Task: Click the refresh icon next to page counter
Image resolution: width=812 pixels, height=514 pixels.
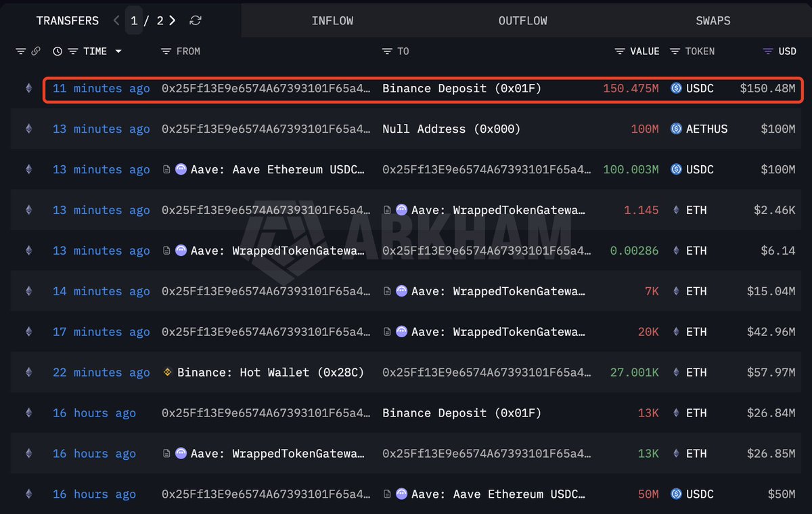Action: (x=196, y=20)
